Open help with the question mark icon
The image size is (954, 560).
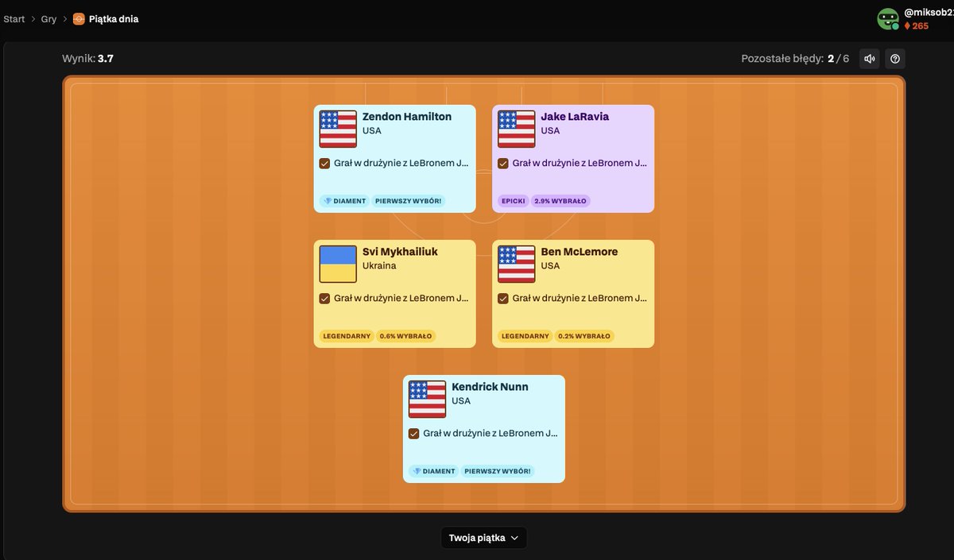click(895, 59)
